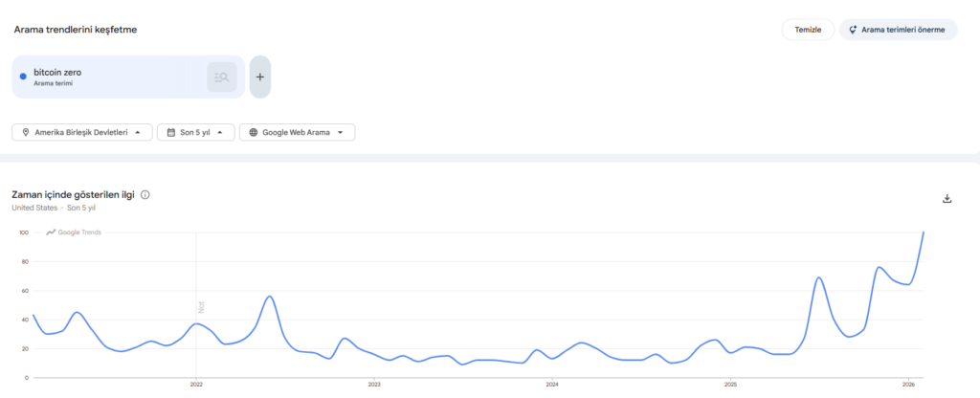Click the 2024 label on the chart axis
The width and height of the screenshot is (980, 398).
pos(552,384)
